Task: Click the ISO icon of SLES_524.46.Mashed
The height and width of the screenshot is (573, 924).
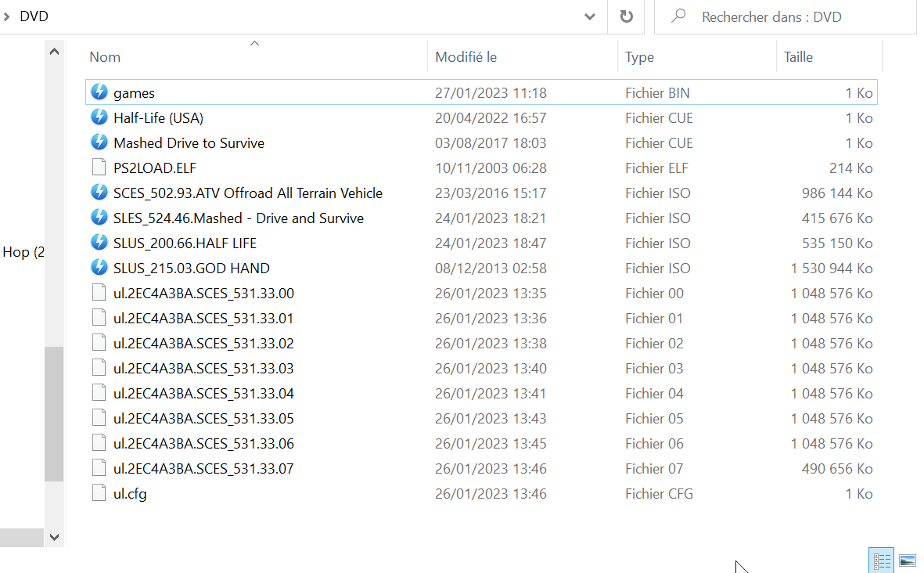Action: pyautogui.click(x=99, y=218)
